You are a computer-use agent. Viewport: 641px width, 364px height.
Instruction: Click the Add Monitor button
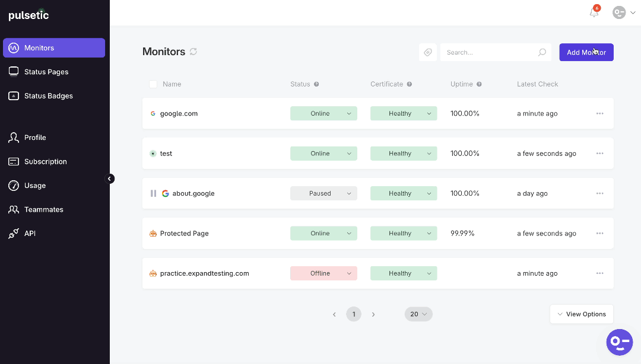pyautogui.click(x=586, y=52)
